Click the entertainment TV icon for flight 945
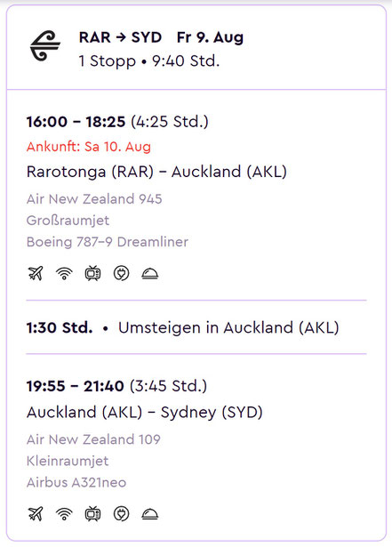 pos(92,273)
